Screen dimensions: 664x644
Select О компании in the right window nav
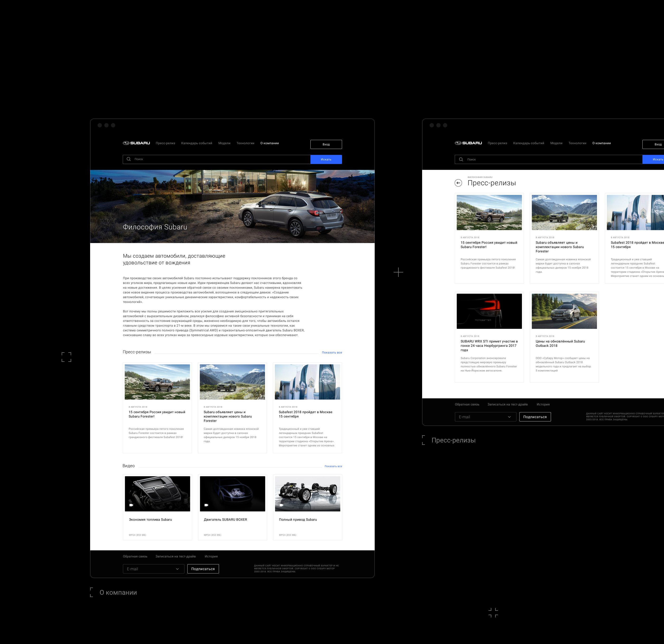(x=602, y=143)
